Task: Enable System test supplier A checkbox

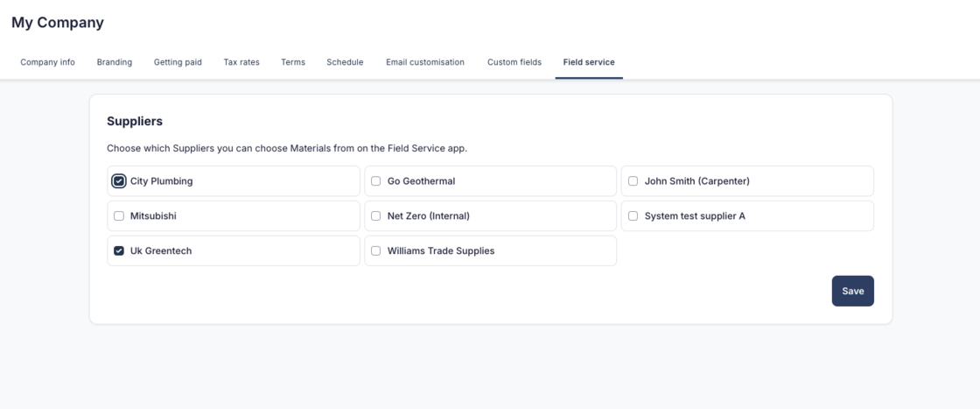Action: click(x=633, y=216)
